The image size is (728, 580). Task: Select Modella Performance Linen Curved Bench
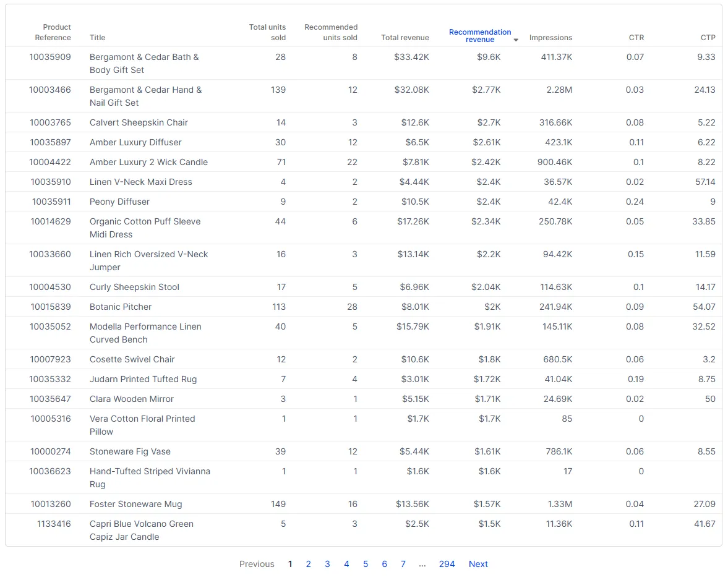click(145, 333)
